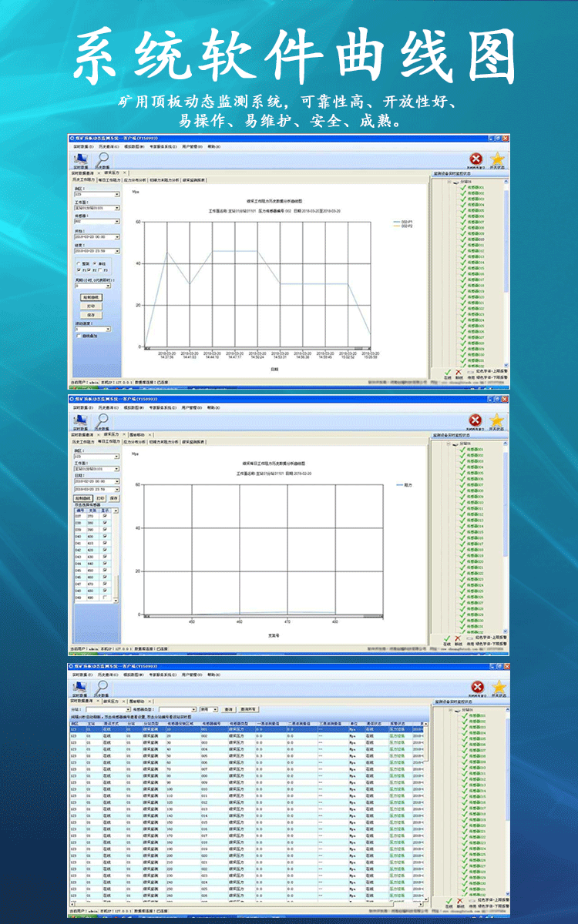The image size is (578, 924).
Task: Enable the 曲线叠加 checkbox in top window
Action: 79,336
